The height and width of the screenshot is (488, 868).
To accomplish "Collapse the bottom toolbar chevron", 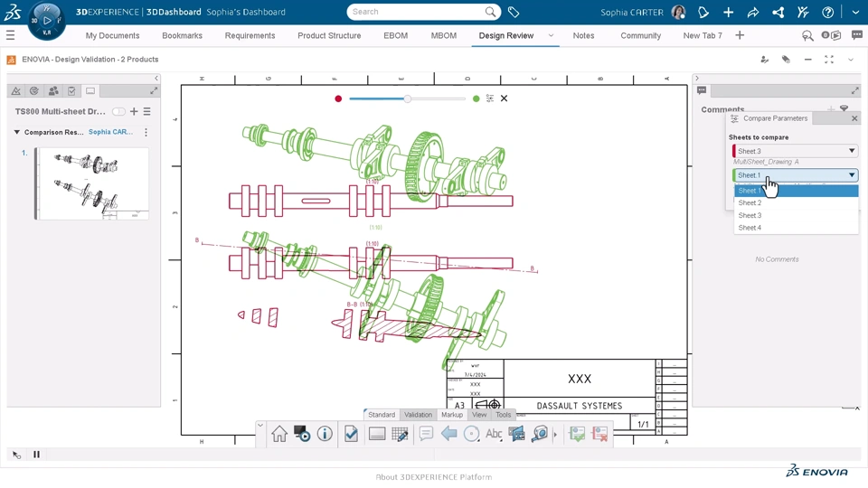I will point(259,426).
